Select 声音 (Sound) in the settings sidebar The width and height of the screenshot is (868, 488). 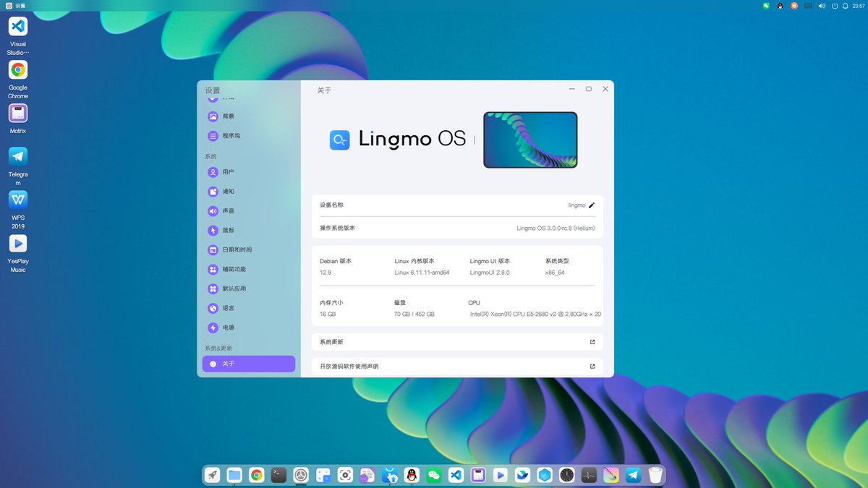(249, 211)
